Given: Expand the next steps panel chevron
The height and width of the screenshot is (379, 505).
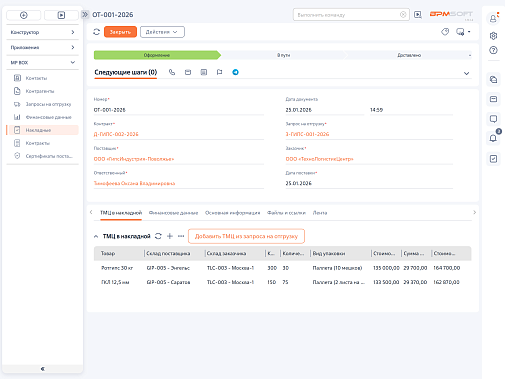Looking at the screenshot, I should pos(466,73).
